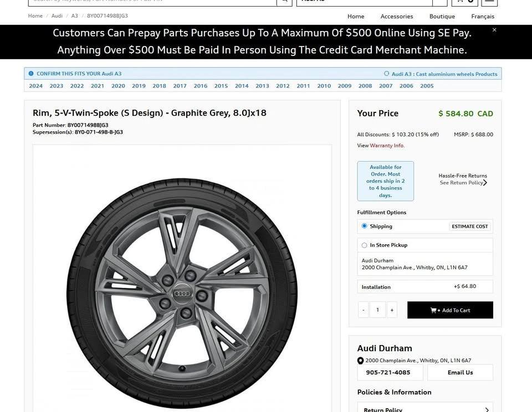
Task: Increase quantity with the plus button
Action: pos(392,310)
